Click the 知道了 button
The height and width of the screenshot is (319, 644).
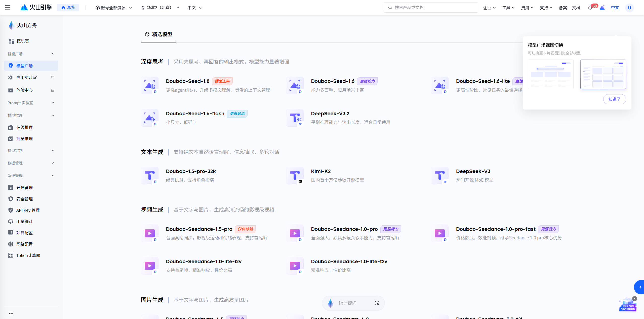[x=614, y=99]
